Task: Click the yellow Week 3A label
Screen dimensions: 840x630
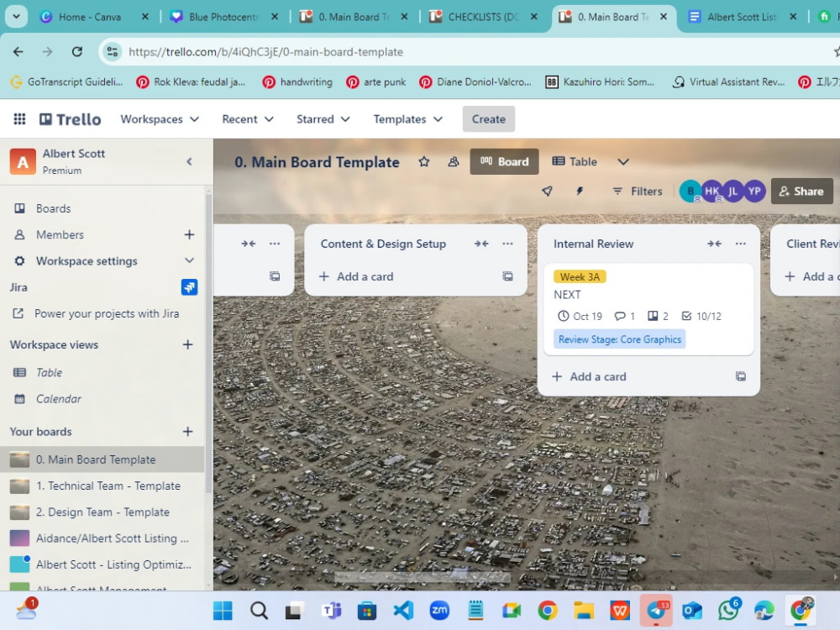Action: pyautogui.click(x=580, y=276)
